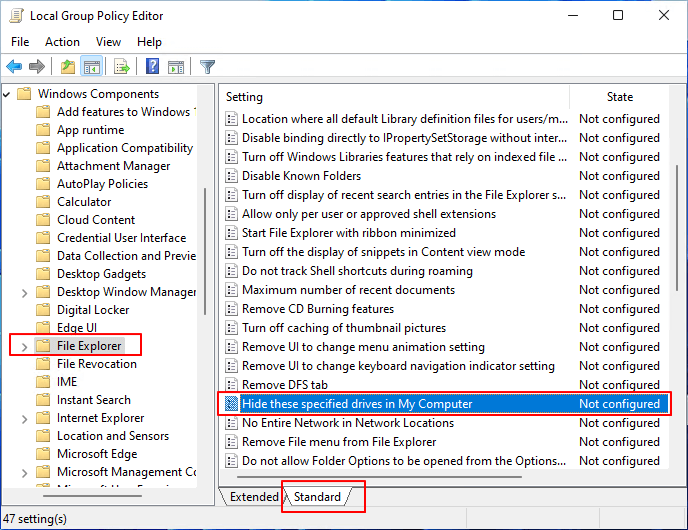The width and height of the screenshot is (688, 530).
Task: Select the Cloud Content folder
Action: [95, 220]
